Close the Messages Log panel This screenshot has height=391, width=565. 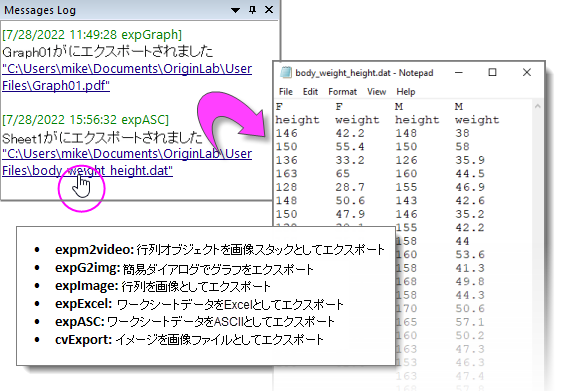point(269,10)
